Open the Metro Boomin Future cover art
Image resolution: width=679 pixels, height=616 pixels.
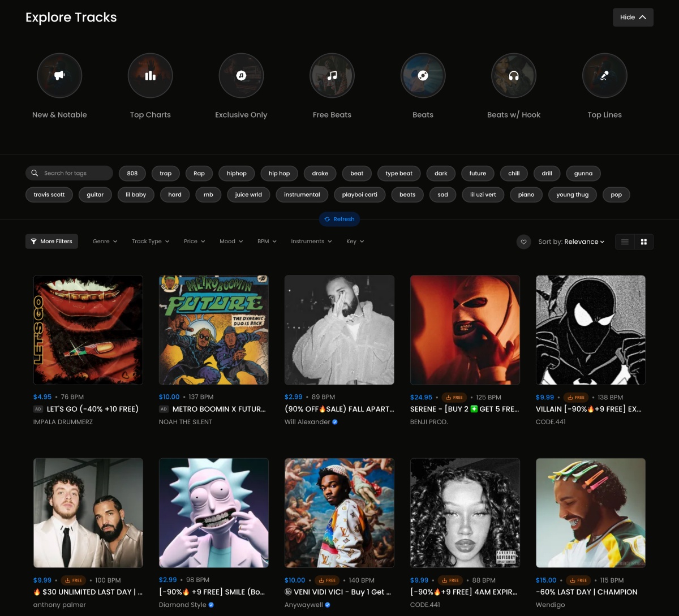pos(214,330)
